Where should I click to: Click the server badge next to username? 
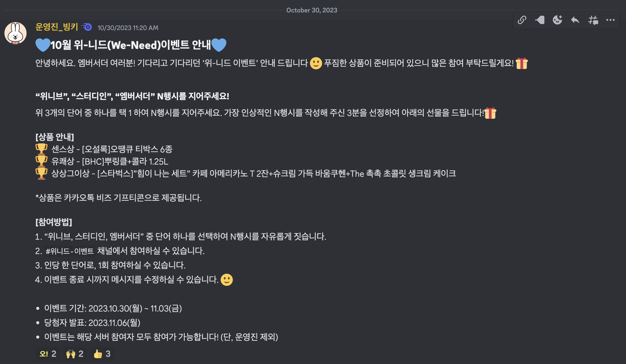[x=87, y=27]
